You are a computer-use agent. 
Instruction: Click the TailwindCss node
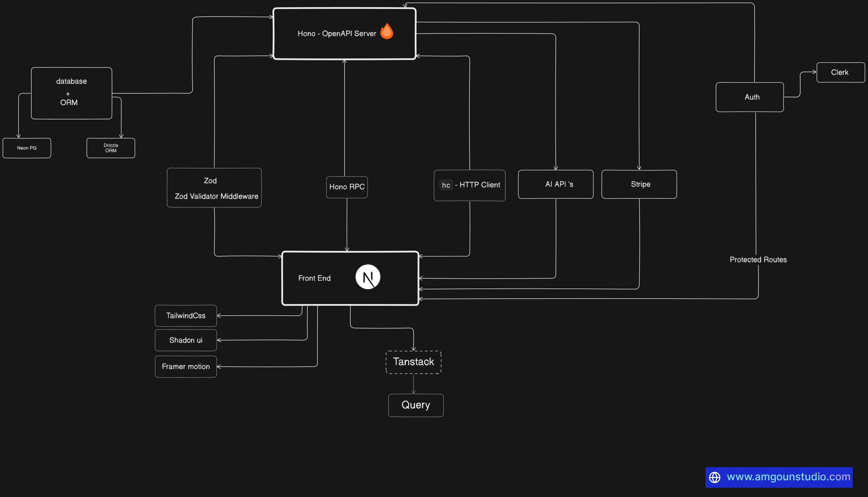(185, 316)
